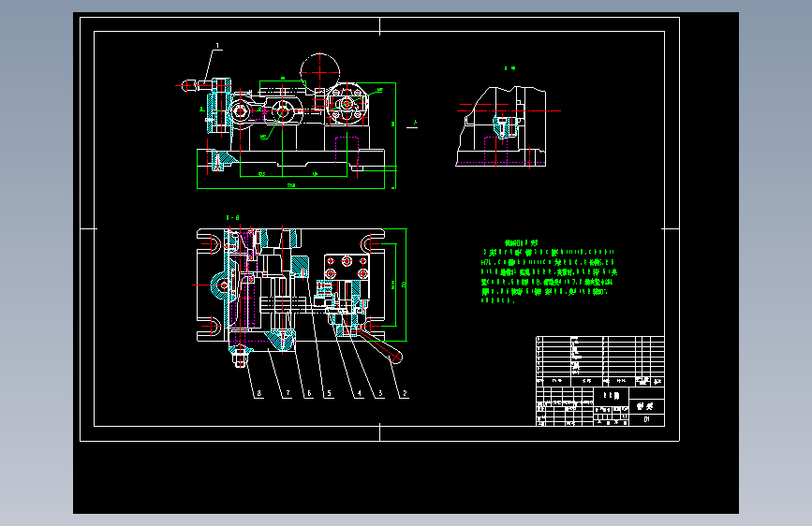812x526 pixels.
Task: Click part callout number 3
Action: click(380, 393)
